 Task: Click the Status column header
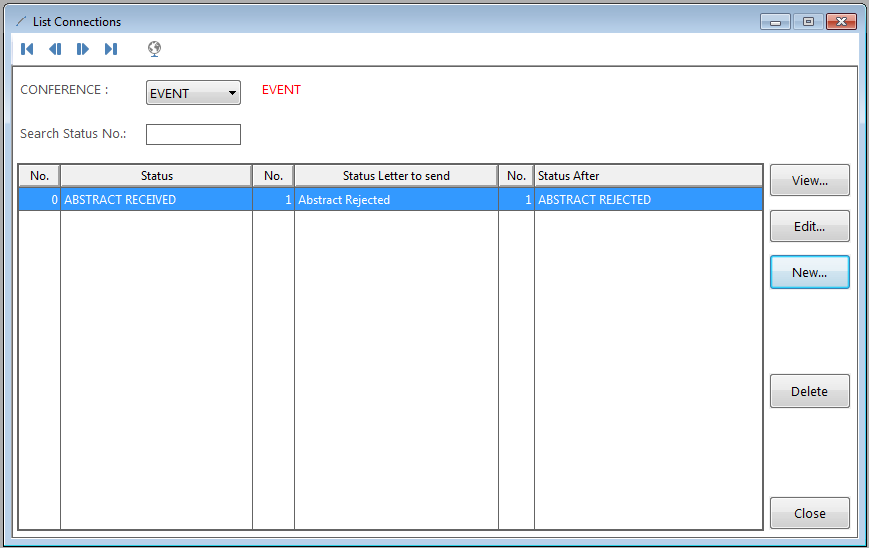pyautogui.click(x=156, y=176)
